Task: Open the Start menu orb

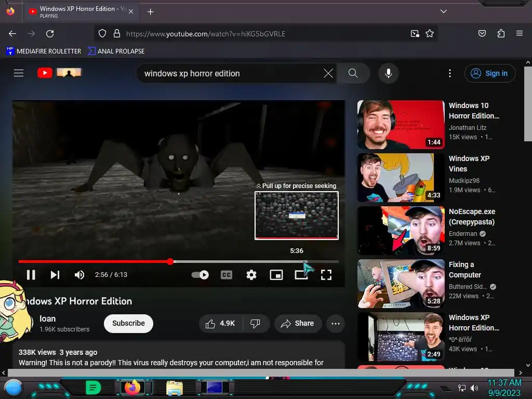Action: coord(14,388)
